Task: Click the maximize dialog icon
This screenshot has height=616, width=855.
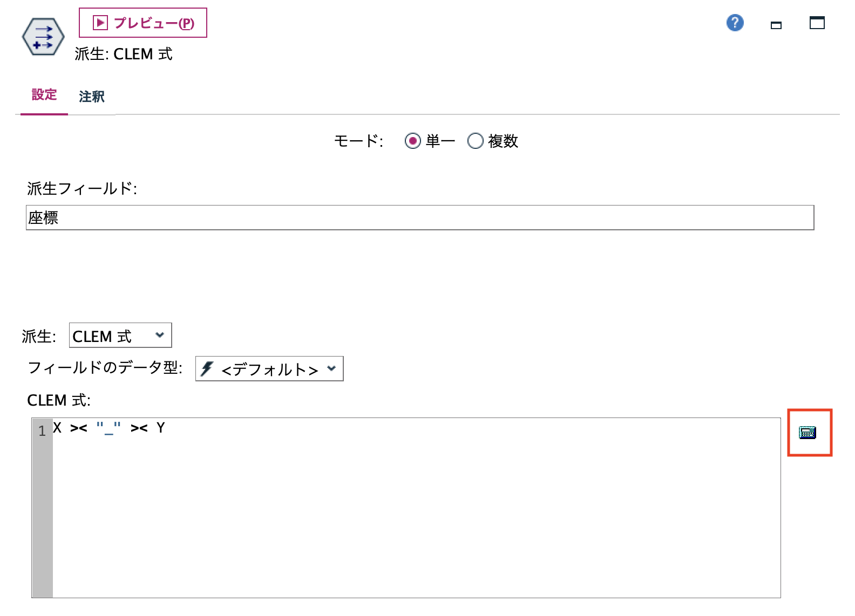Action: coord(817,23)
